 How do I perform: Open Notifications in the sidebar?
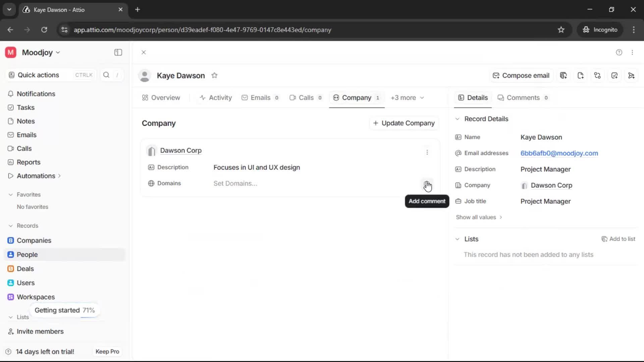(x=36, y=94)
